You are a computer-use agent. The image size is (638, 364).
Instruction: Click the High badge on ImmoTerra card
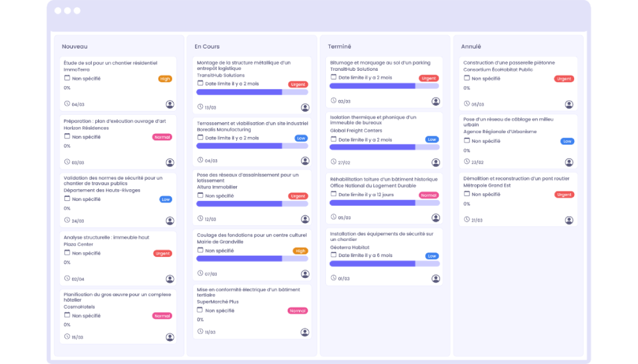click(x=165, y=79)
